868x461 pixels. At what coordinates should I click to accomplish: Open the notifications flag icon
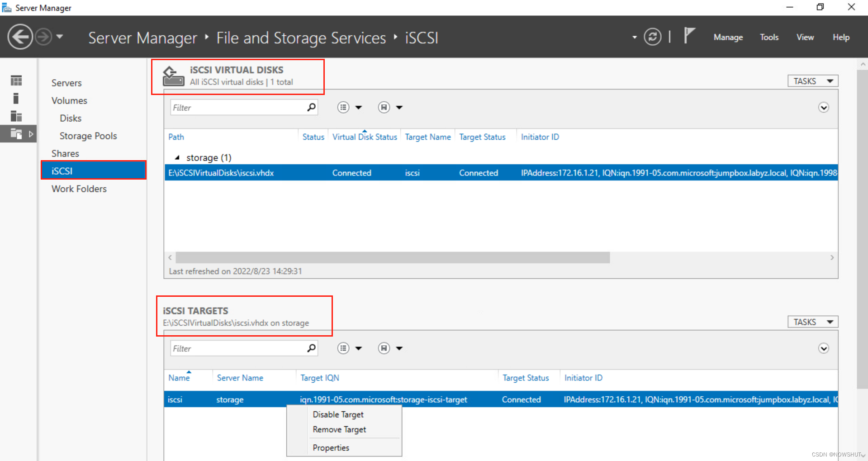point(689,36)
